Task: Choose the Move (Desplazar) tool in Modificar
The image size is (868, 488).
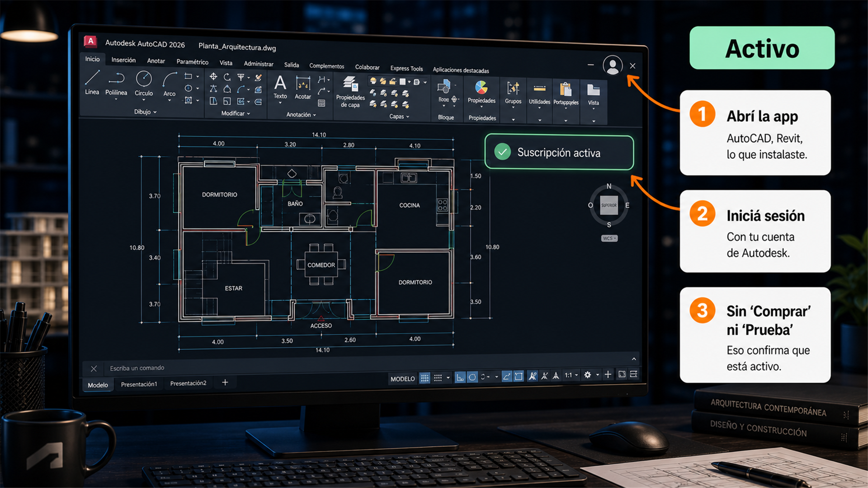Action: (x=213, y=77)
